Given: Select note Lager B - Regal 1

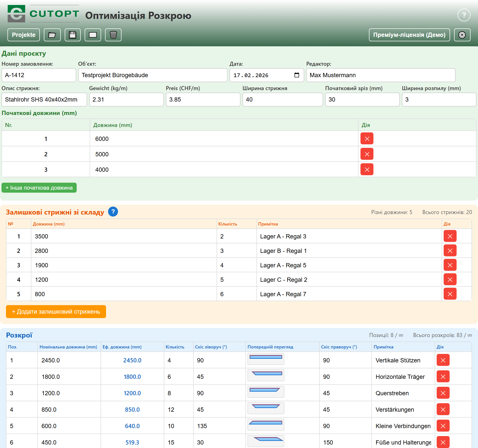Looking at the screenshot, I should [349, 251].
